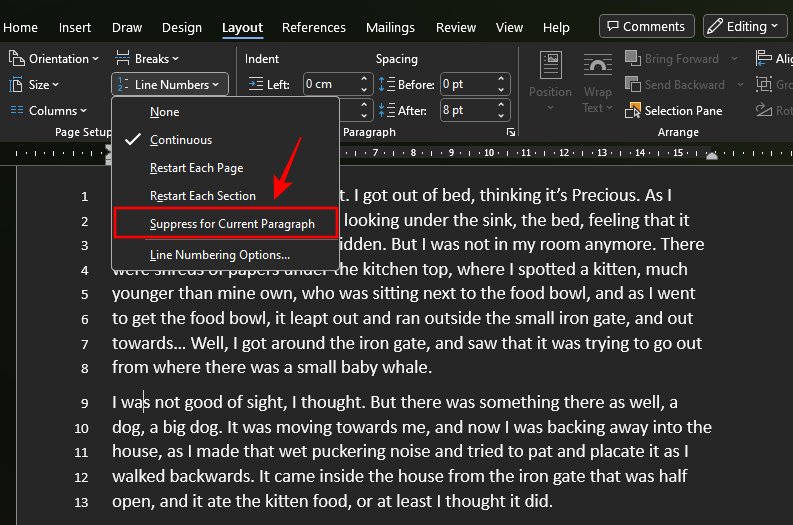Decrease the Spacing After value
Image resolution: width=793 pixels, height=525 pixels.
[501, 115]
